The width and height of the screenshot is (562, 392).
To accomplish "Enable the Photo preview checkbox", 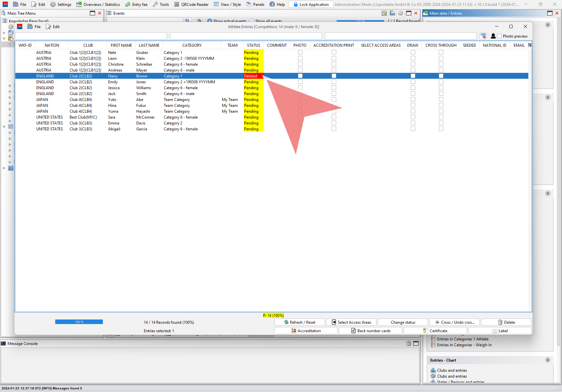I will [499, 36].
